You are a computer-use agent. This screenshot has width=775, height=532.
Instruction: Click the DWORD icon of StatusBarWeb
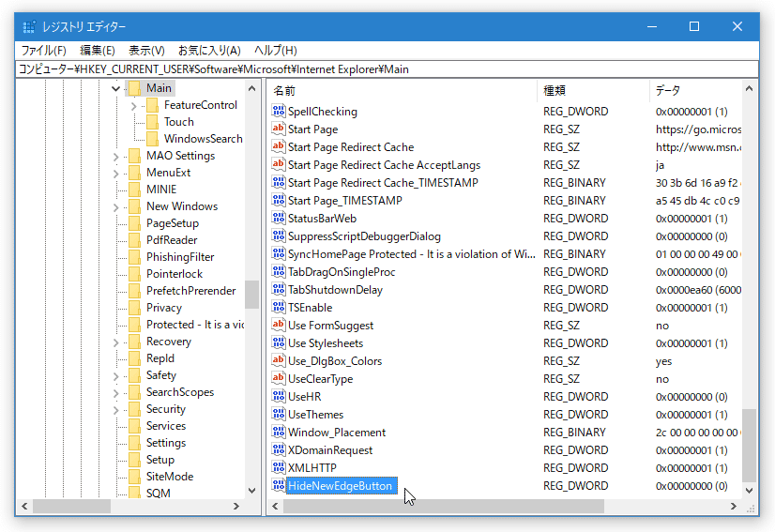coord(279,218)
